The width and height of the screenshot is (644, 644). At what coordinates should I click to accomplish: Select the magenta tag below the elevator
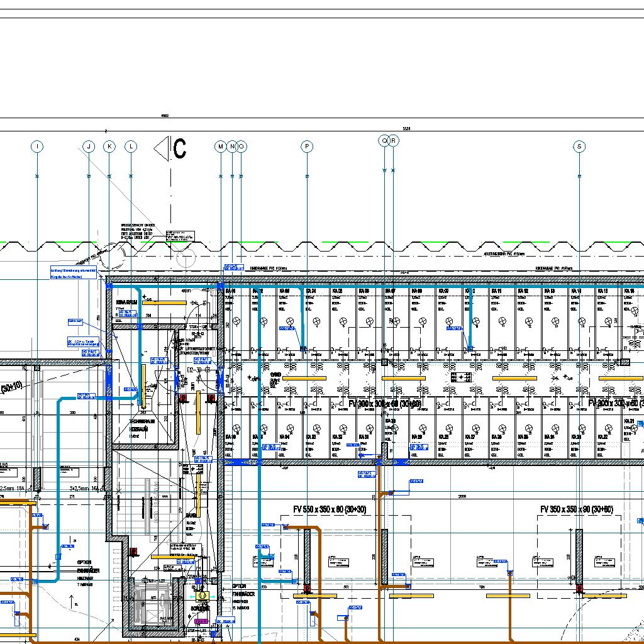(x=201, y=621)
